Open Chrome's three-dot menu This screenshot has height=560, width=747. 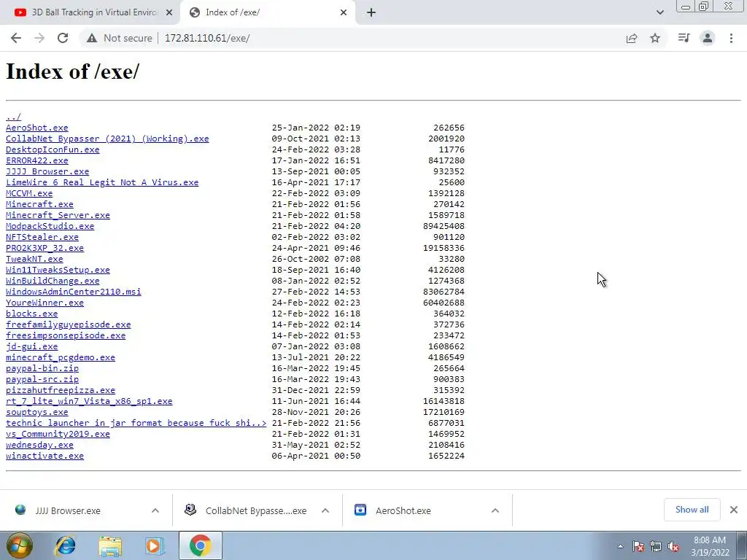pyautogui.click(x=731, y=38)
